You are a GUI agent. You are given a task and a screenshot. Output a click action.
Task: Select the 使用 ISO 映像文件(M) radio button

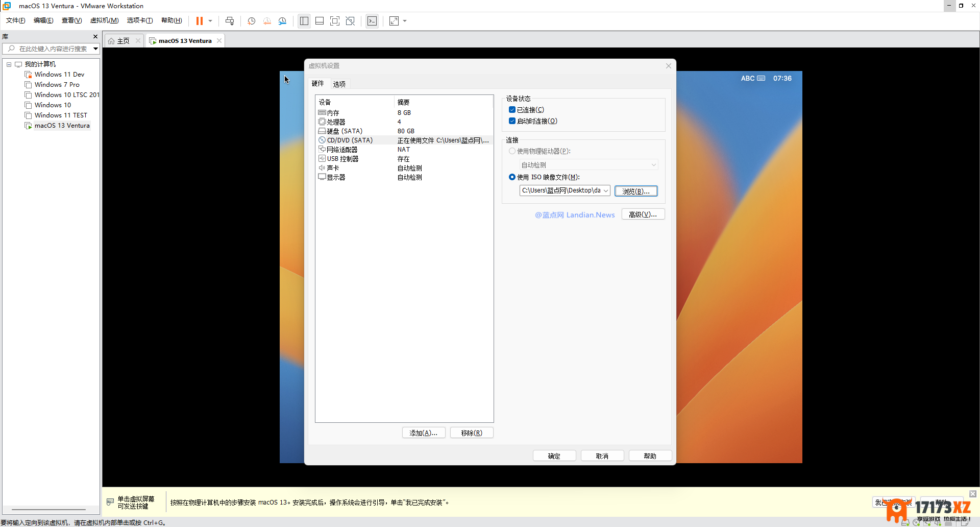[x=512, y=177]
